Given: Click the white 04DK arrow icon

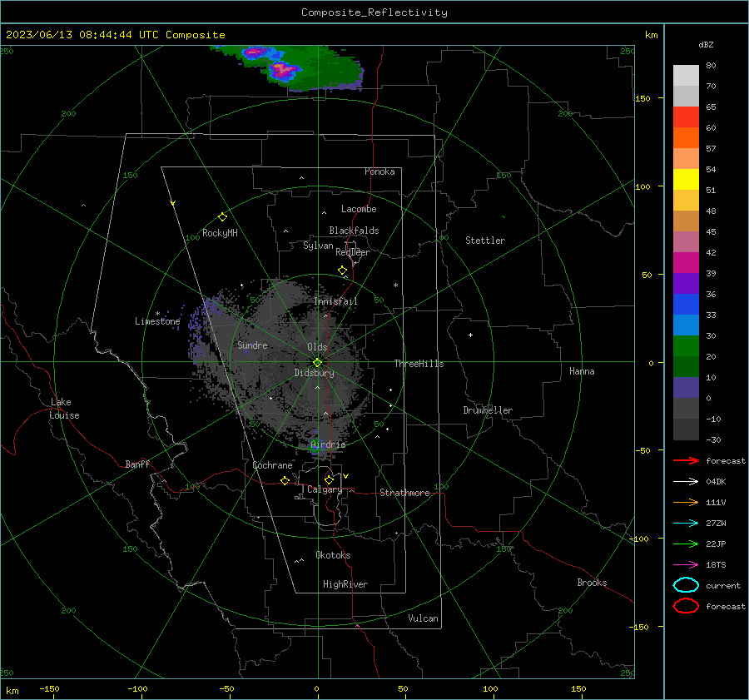Looking at the screenshot, I should point(686,481).
